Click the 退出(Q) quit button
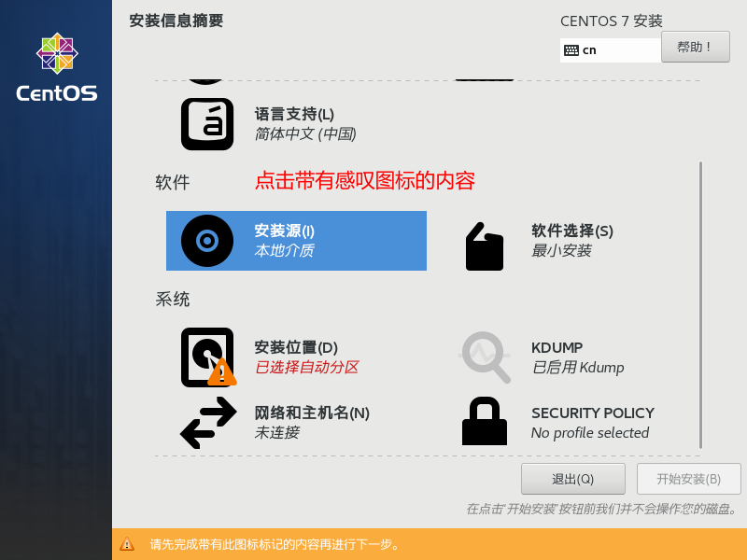This screenshot has height=560, width=747. [x=573, y=479]
